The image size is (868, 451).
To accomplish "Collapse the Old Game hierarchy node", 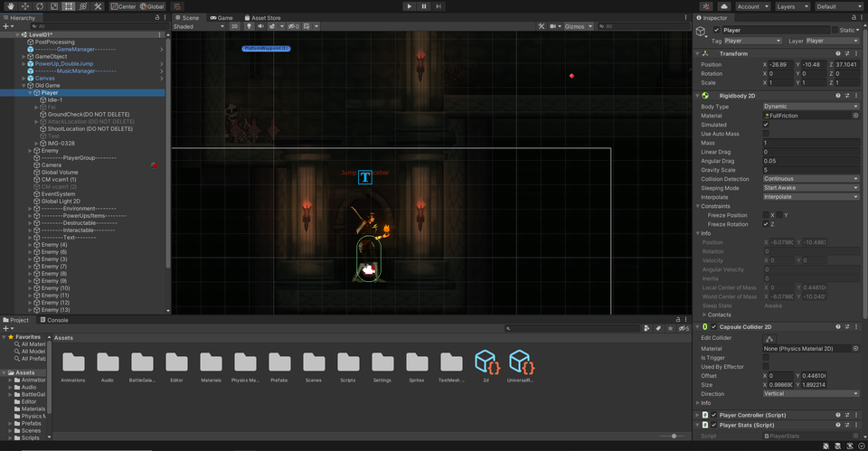I will coord(24,86).
